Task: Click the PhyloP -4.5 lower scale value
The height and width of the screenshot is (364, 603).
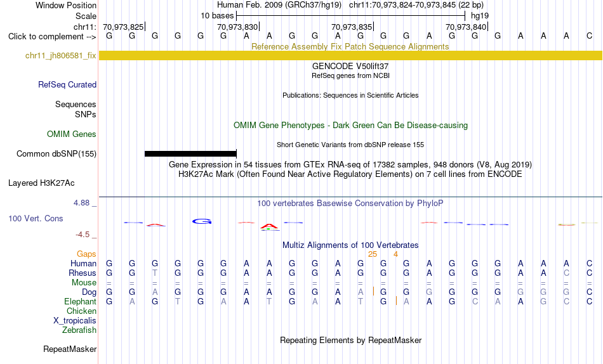Action: 83,235
